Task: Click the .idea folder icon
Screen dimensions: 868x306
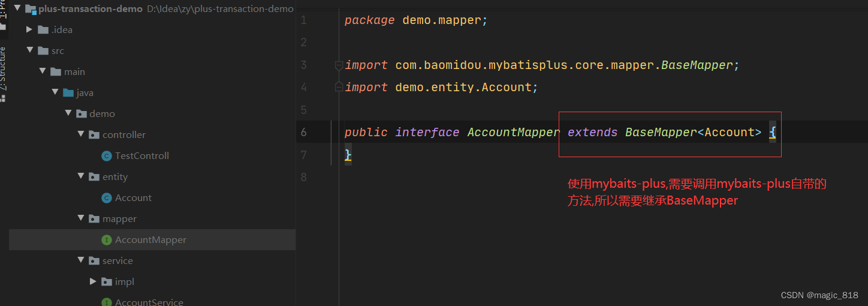Action: pos(43,29)
